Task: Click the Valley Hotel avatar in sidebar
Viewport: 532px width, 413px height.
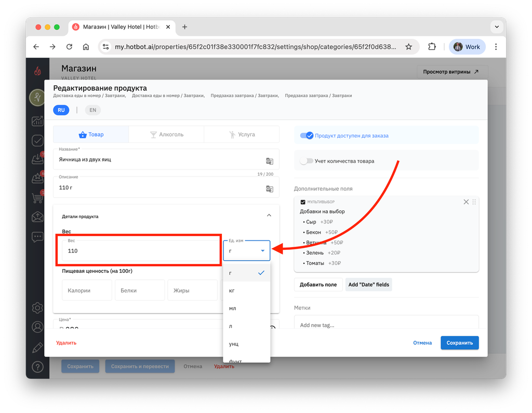Action: coord(37,98)
